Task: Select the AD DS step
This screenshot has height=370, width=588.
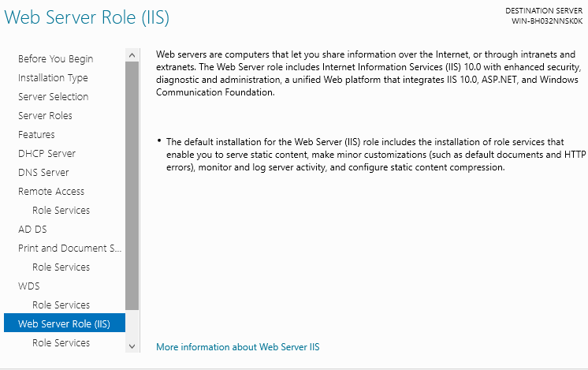Action: [34, 230]
